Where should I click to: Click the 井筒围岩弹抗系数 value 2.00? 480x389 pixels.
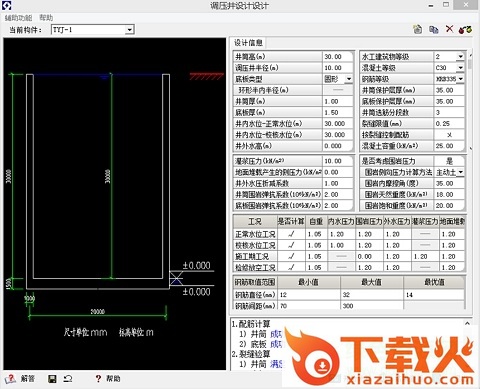(x=337, y=195)
